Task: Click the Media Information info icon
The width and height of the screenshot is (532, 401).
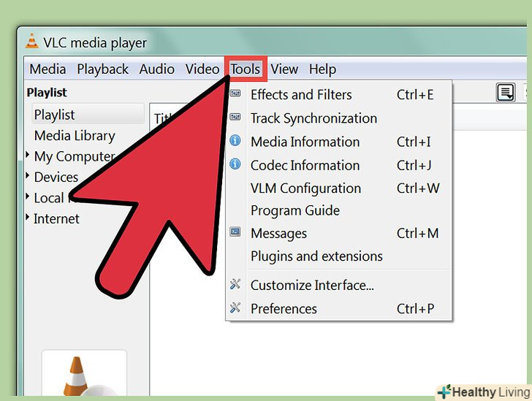Action: 235,140
